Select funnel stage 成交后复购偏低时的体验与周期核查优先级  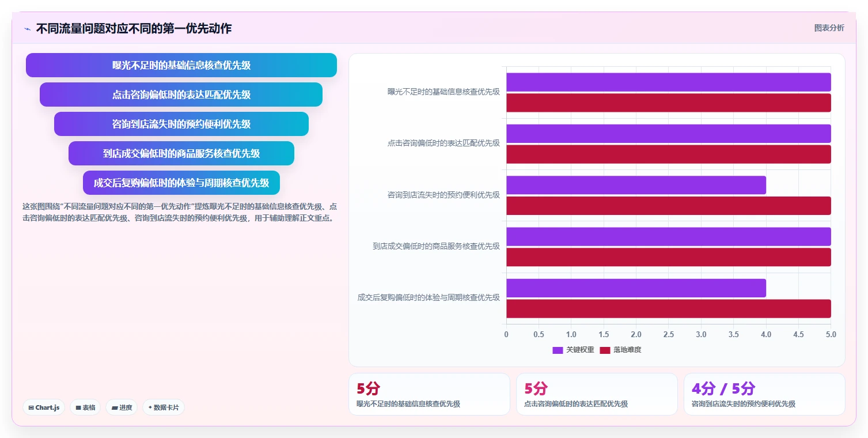pyautogui.click(x=181, y=183)
